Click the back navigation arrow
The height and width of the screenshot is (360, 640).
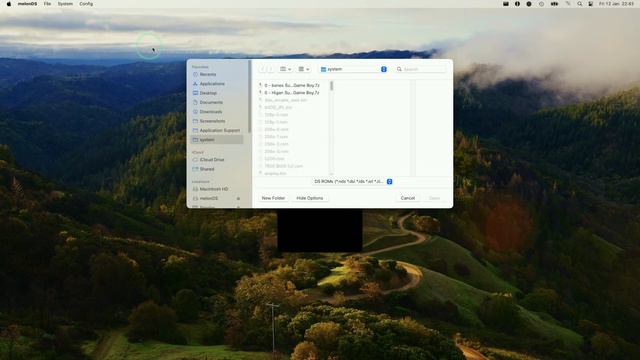[262, 69]
